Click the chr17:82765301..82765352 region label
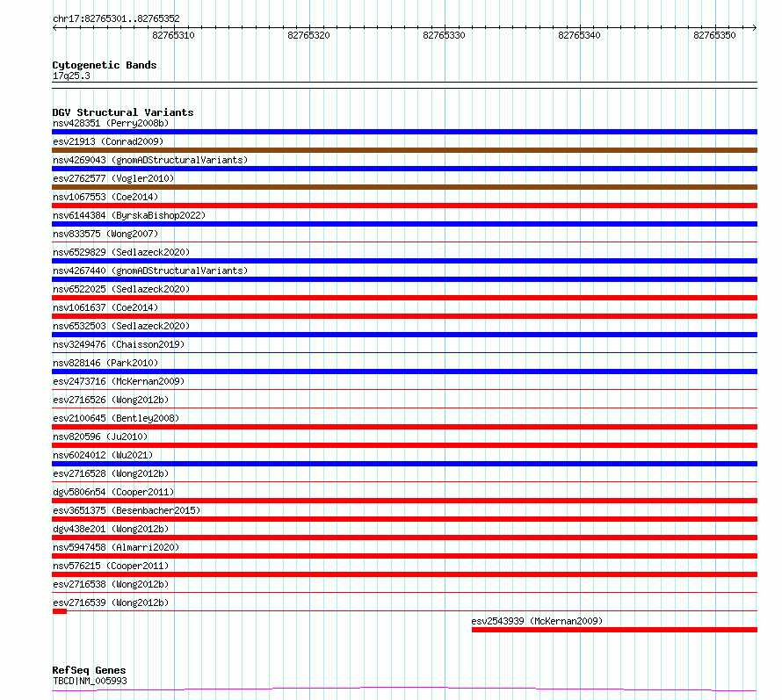 tap(116, 19)
